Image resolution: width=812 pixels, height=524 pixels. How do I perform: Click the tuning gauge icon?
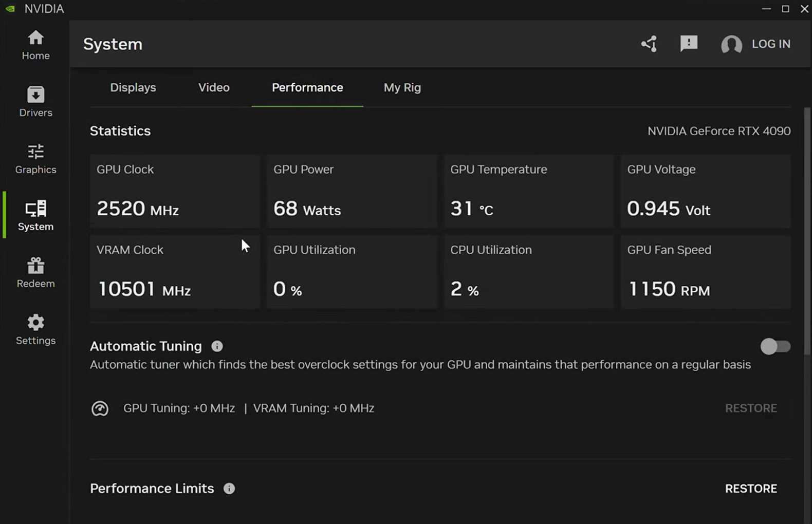point(100,408)
